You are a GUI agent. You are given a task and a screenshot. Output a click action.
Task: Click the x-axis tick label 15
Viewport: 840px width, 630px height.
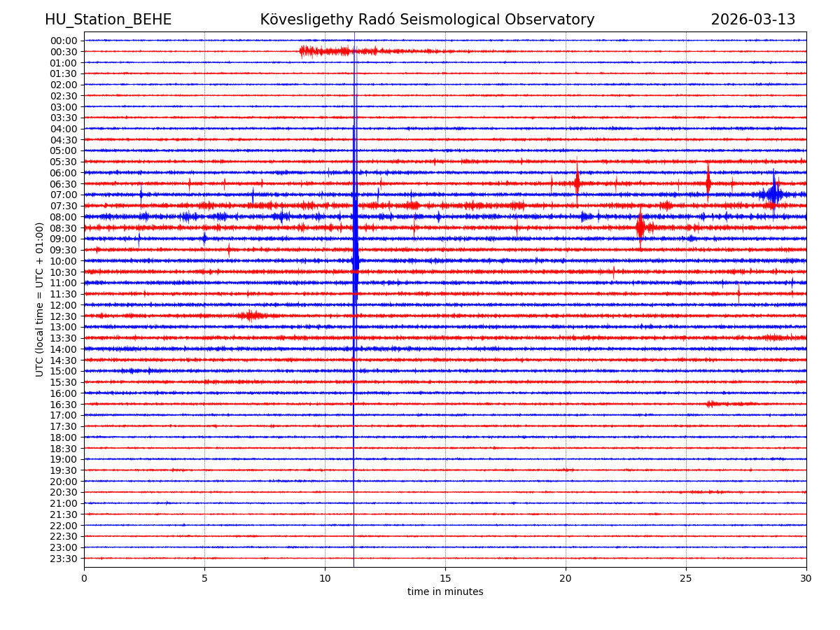coord(445,578)
